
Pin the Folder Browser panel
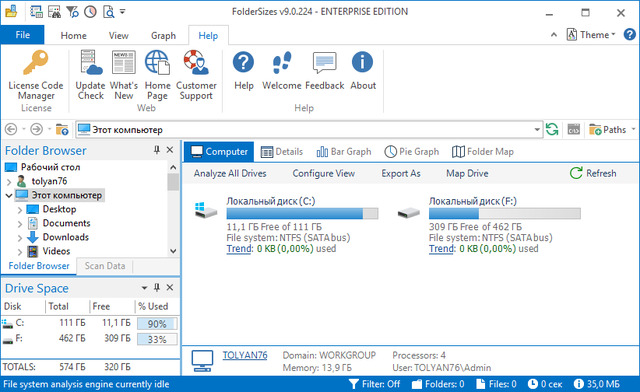tap(157, 150)
